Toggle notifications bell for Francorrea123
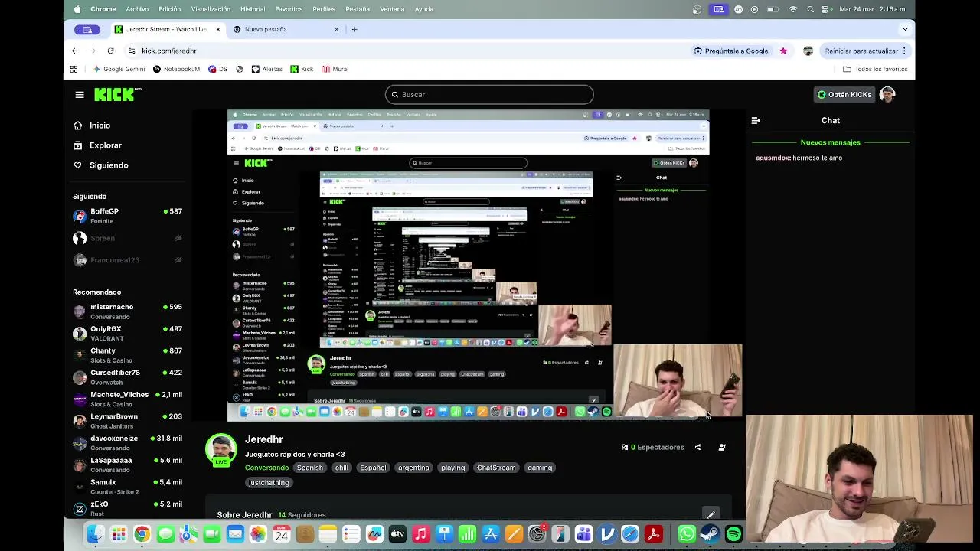This screenshot has width=980, height=551. click(178, 260)
